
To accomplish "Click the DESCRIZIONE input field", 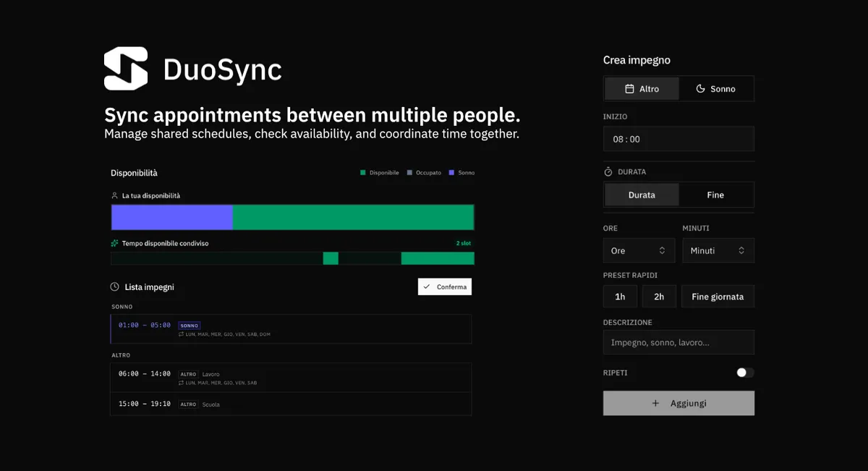I will (x=678, y=342).
